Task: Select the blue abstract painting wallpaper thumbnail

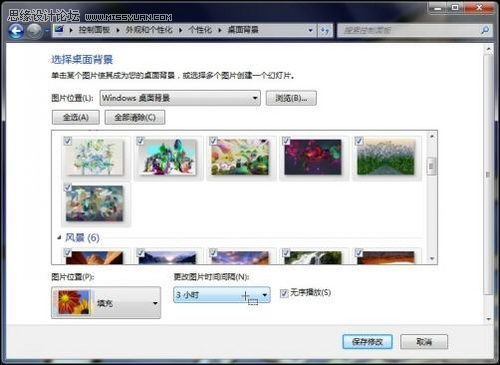Action: (x=95, y=203)
